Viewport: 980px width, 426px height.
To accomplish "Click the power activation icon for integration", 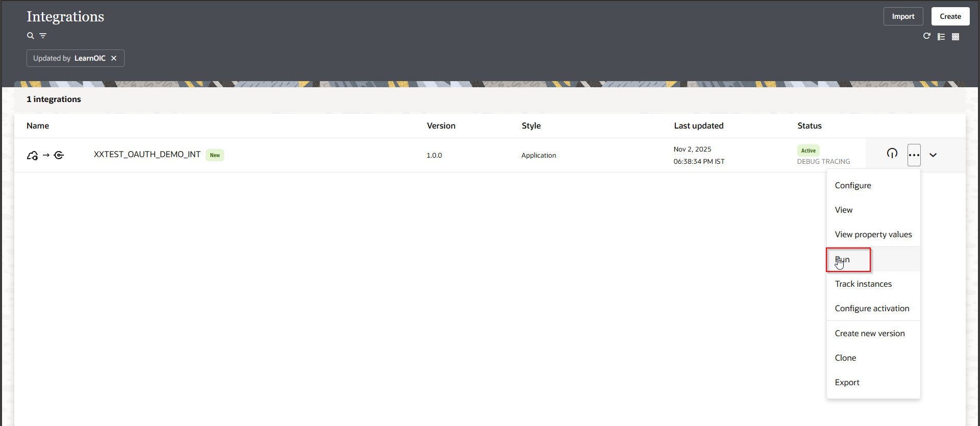I will point(892,154).
